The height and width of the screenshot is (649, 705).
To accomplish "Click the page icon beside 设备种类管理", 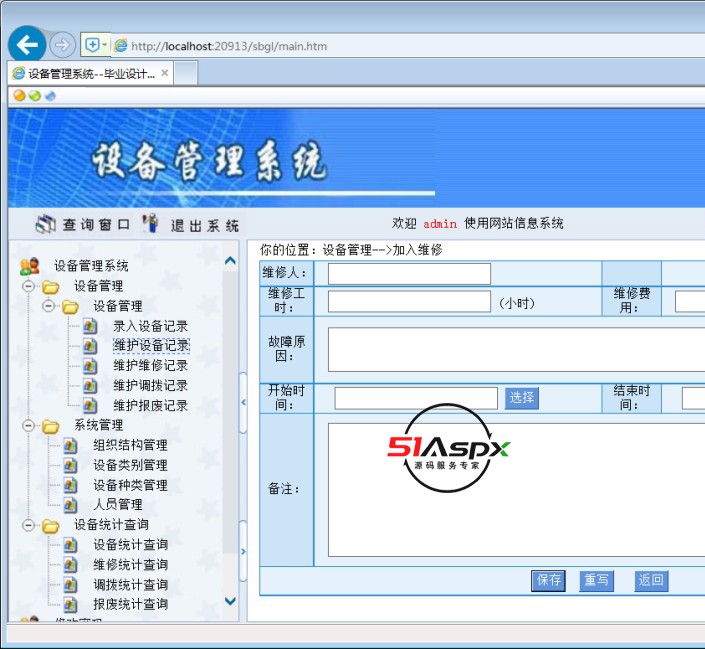I will pos(70,485).
